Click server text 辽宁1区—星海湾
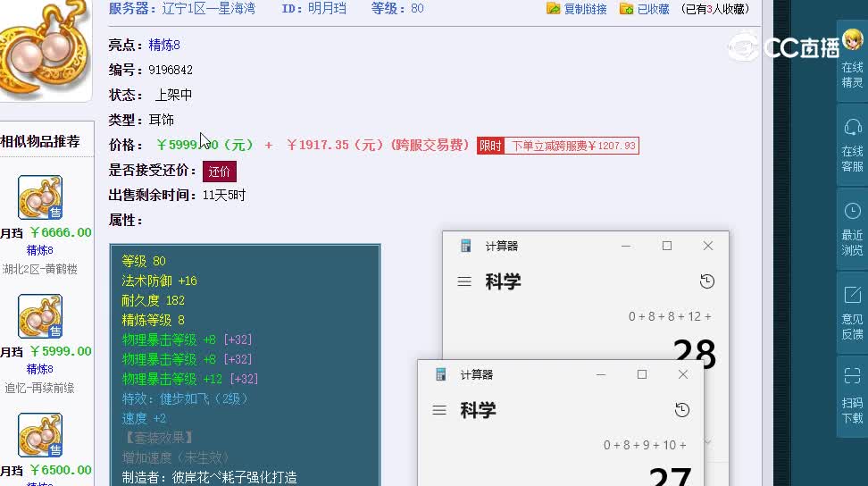The image size is (868, 486). (x=209, y=8)
